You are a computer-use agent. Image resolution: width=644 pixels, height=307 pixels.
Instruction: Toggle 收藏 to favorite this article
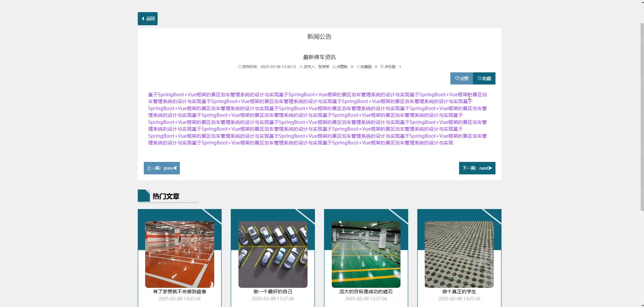pyautogui.click(x=484, y=78)
